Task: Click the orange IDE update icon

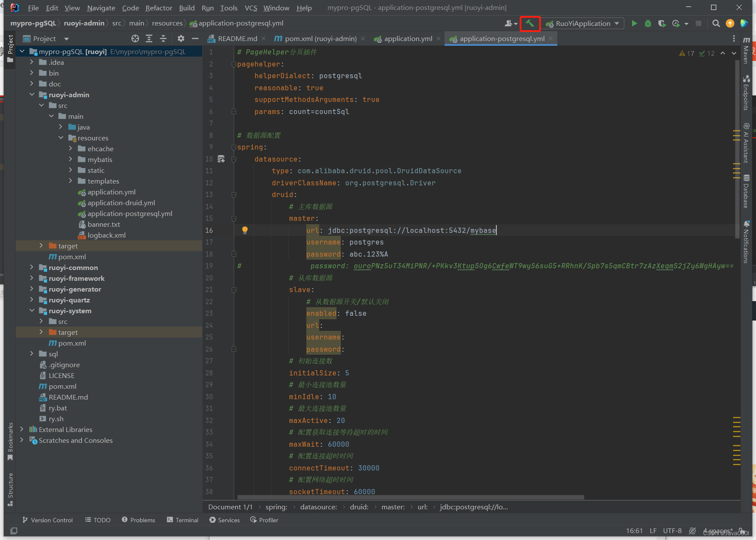Action: tap(730, 23)
